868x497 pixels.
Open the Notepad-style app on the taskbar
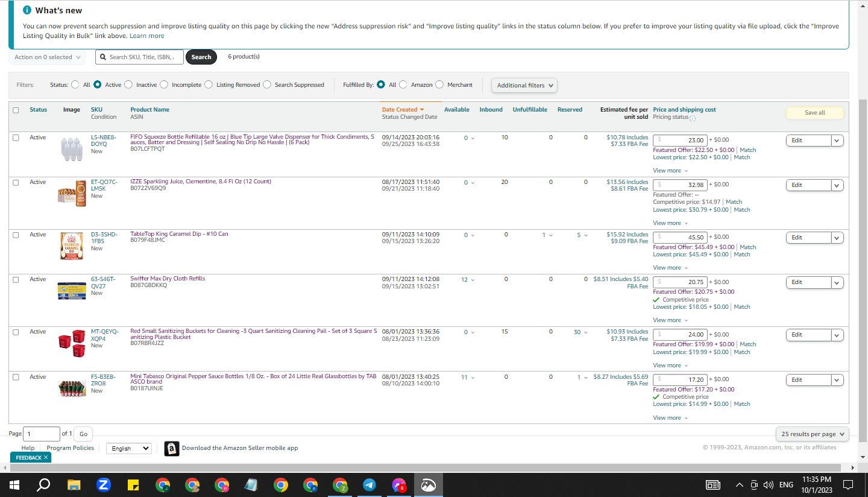251,484
